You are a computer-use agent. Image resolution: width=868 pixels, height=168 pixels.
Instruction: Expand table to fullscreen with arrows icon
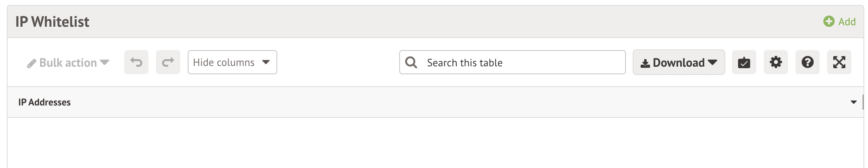839,62
